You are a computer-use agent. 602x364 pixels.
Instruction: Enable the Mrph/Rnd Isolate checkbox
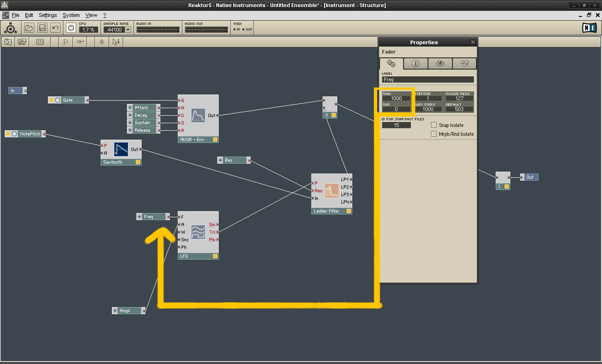click(x=434, y=134)
